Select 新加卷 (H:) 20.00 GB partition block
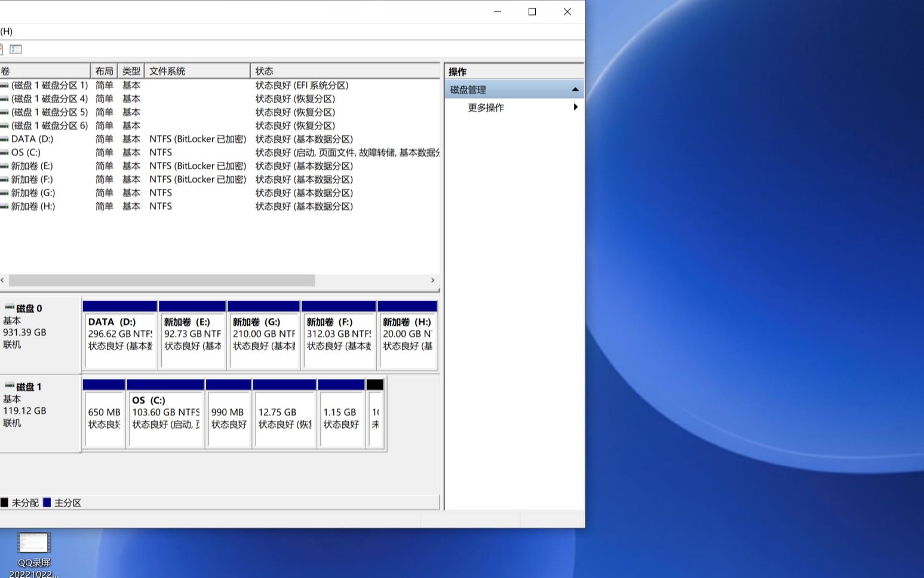The image size is (924, 578). (x=407, y=335)
